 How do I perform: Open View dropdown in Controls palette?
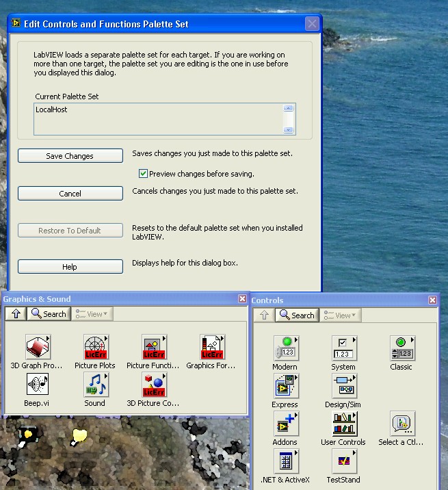341,315
